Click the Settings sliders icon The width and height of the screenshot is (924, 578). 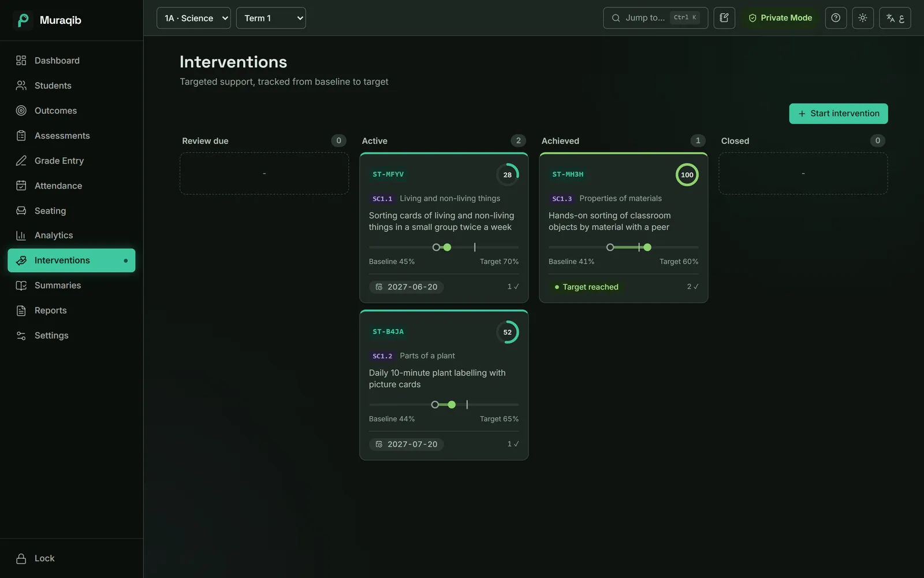tap(21, 335)
